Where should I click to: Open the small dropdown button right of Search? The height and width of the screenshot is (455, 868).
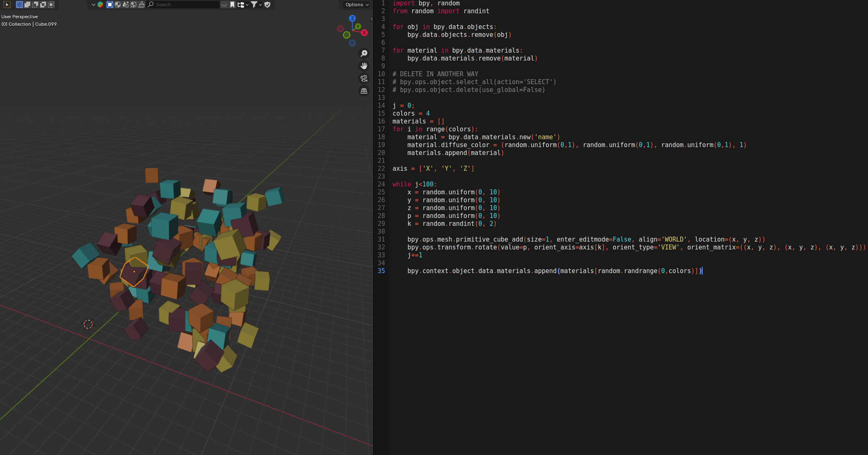coord(224,5)
